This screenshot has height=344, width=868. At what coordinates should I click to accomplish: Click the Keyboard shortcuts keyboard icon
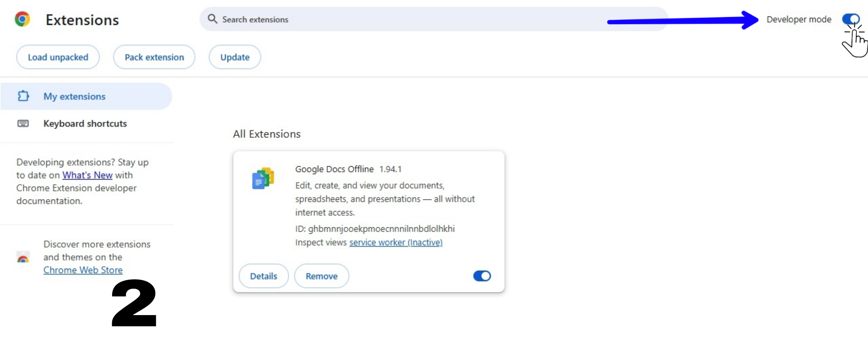pyautogui.click(x=23, y=124)
